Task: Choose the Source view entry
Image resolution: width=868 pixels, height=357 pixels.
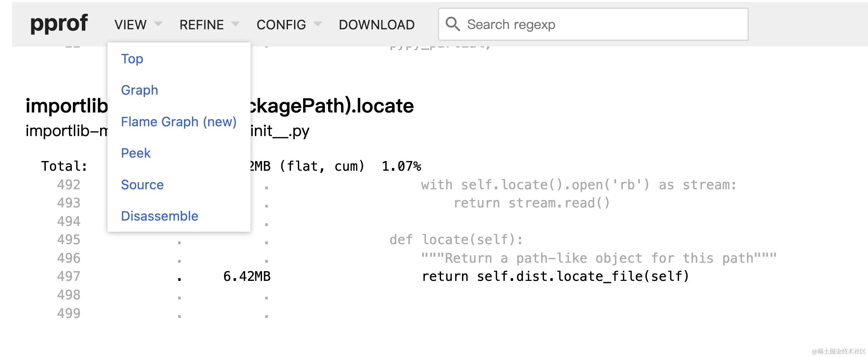Action: pos(142,185)
